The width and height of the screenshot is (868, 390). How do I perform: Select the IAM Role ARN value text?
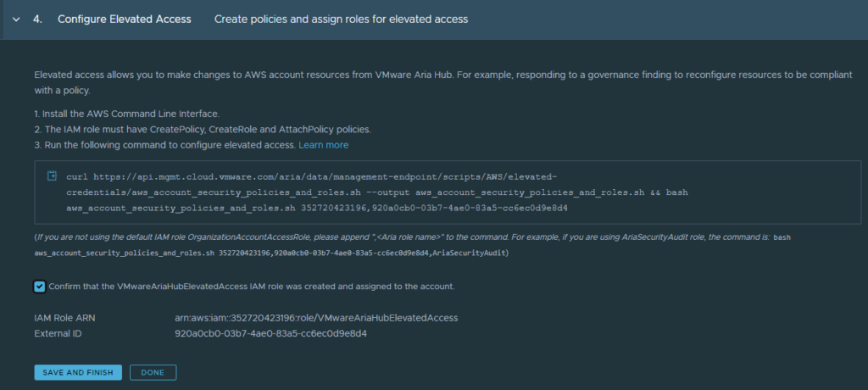click(316, 318)
